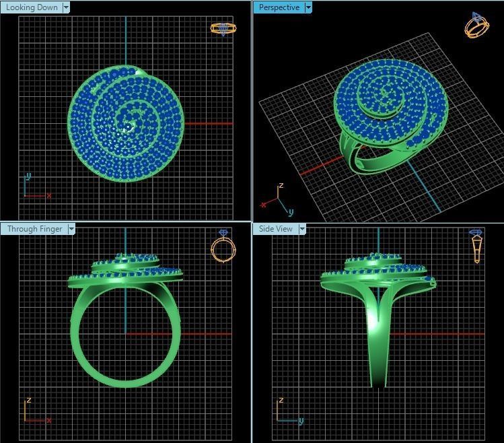Click the orange ring orientation icon in Perspective
504x443 pixels.
point(476,25)
